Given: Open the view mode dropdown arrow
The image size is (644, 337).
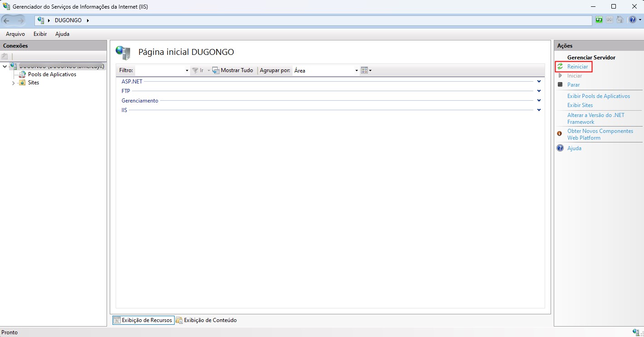Looking at the screenshot, I should [x=371, y=70].
